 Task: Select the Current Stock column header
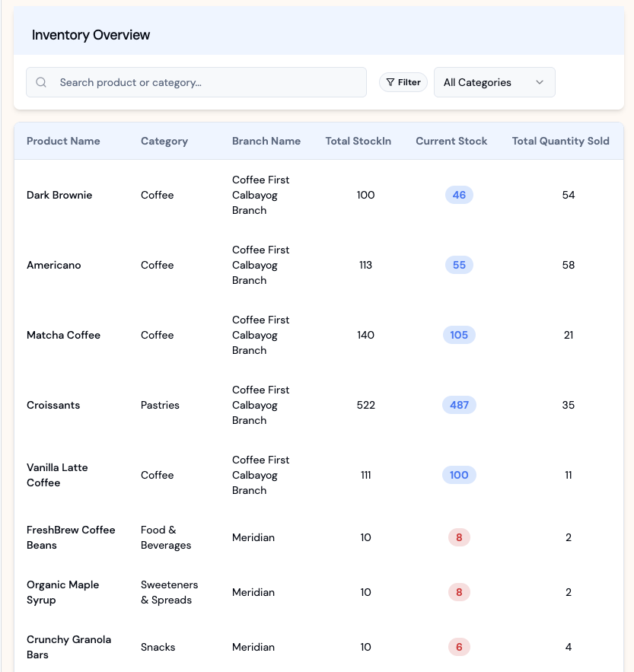click(451, 141)
